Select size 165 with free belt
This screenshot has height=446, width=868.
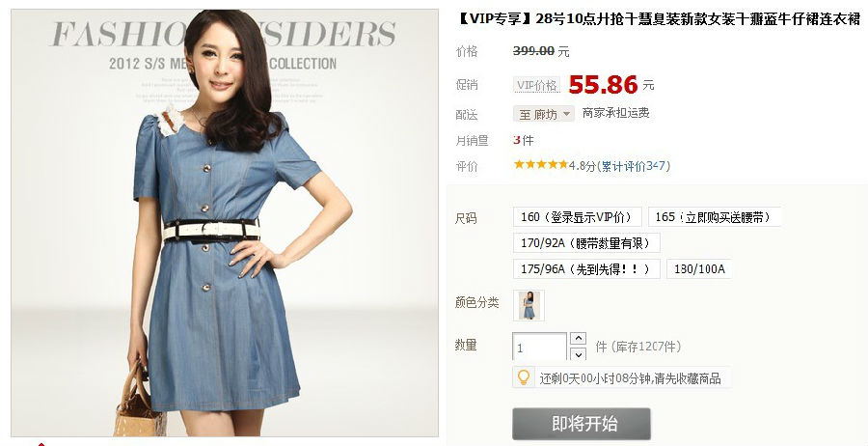(x=714, y=217)
